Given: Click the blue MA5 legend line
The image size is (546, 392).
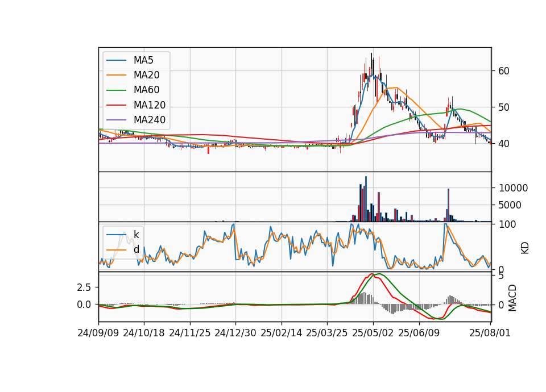Looking at the screenshot, I should tap(116, 60).
